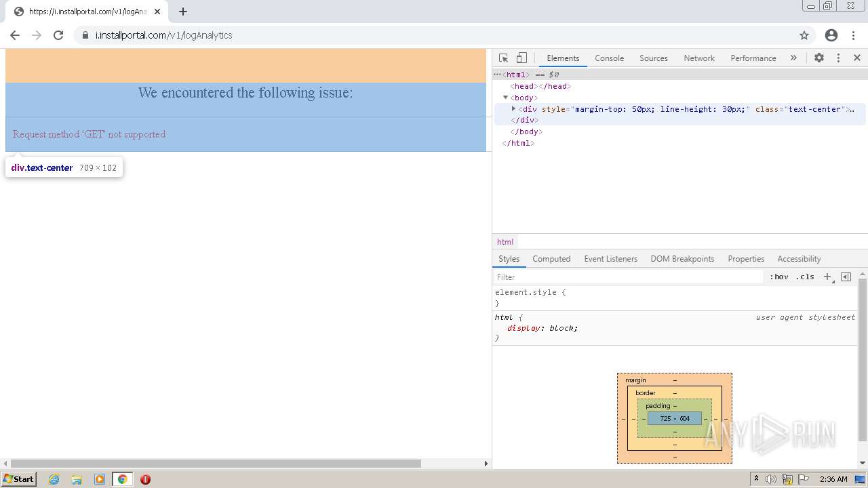Open the Properties tab

click(746, 259)
